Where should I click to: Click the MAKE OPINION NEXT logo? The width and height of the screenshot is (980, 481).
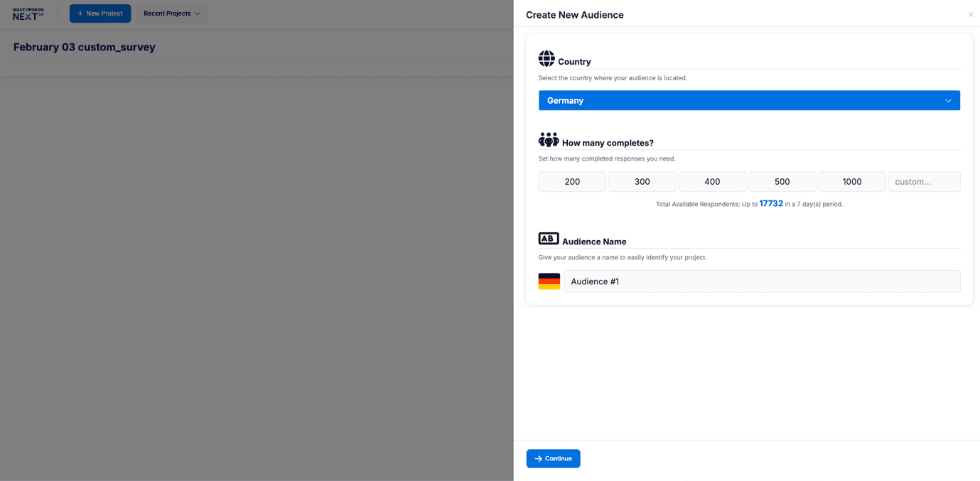point(27,13)
